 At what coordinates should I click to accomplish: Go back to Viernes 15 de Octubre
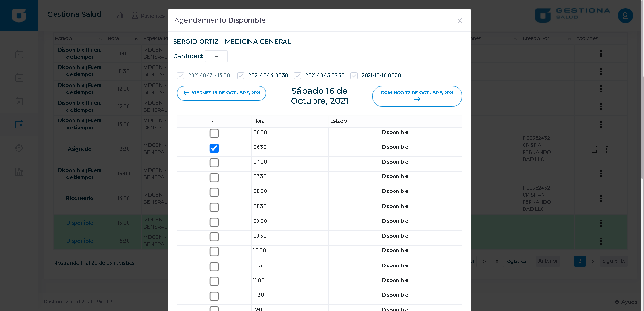(x=221, y=93)
